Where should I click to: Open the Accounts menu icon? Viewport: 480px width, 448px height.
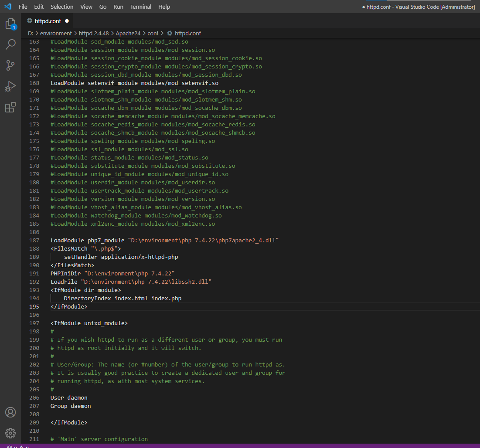10,412
